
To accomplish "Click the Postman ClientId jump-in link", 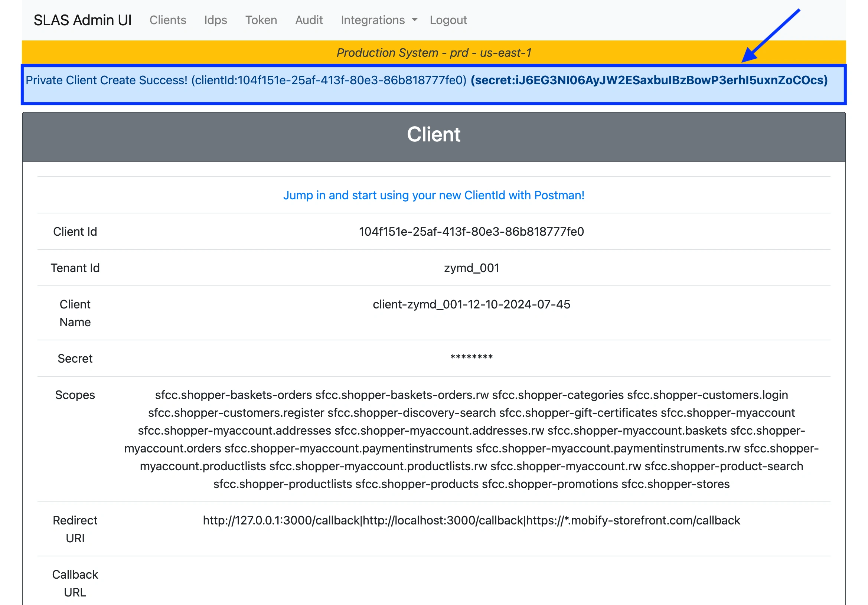I will pos(434,195).
